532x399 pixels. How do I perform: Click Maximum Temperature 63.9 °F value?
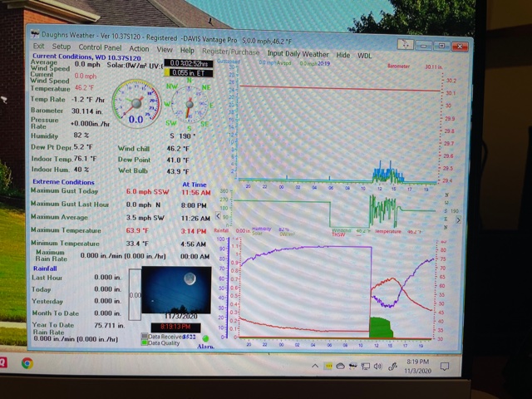click(137, 231)
